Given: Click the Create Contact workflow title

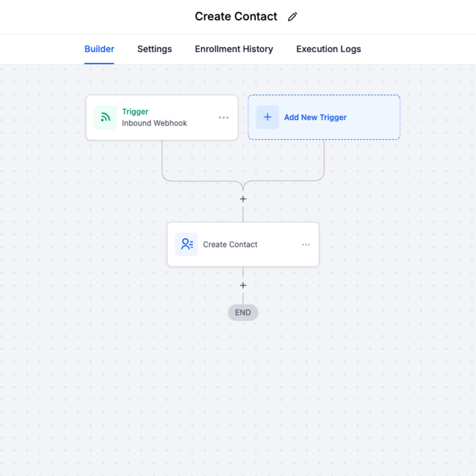Looking at the screenshot, I should (x=236, y=17).
